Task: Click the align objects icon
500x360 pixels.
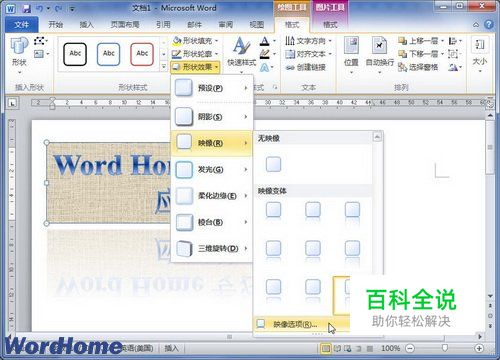Action: pos(455,41)
